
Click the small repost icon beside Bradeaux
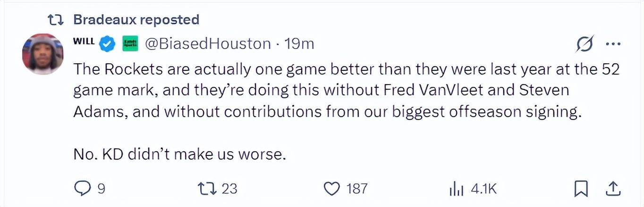57,20
